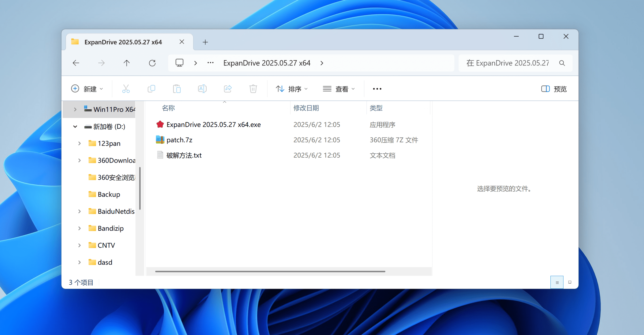Image resolution: width=644 pixels, height=335 pixels.
Task: Click the Delete trash bin icon
Action: [x=253, y=89]
